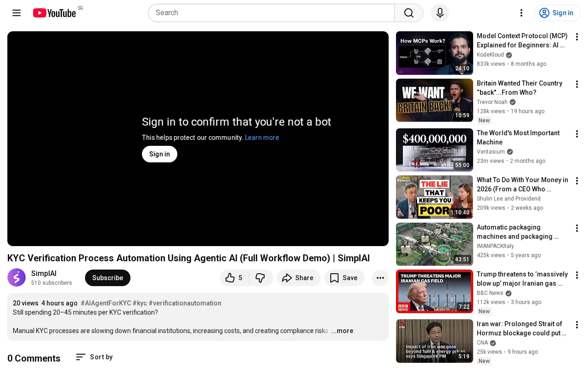
Task: Open Britain Wanted Their Country thumbnail
Action: [x=435, y=100]
